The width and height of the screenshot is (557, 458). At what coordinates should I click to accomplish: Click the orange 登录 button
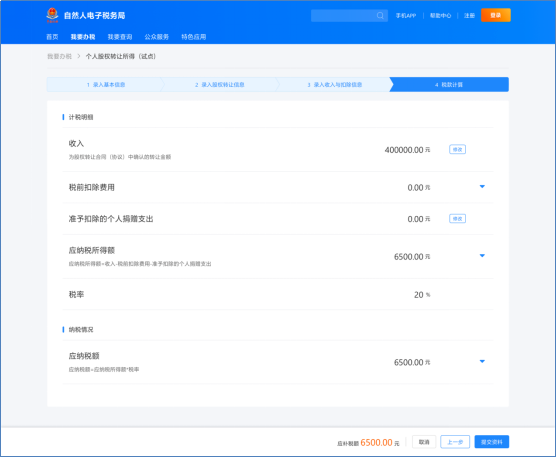(x=496, y=15)
